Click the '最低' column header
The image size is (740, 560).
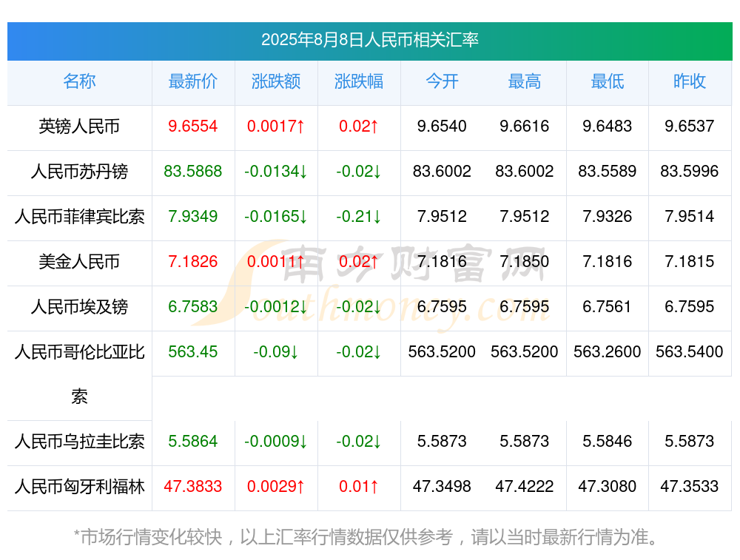[x=608, y=81]
